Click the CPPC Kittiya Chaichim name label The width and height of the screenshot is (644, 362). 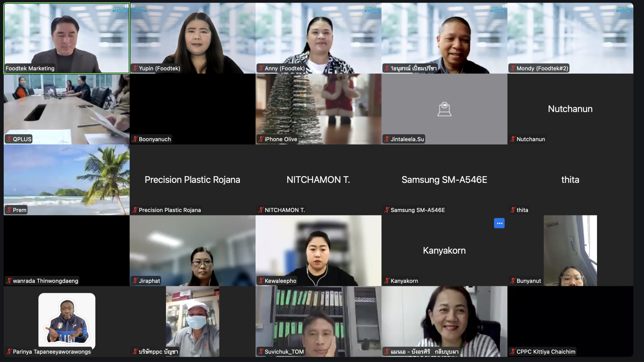(545, 352)
